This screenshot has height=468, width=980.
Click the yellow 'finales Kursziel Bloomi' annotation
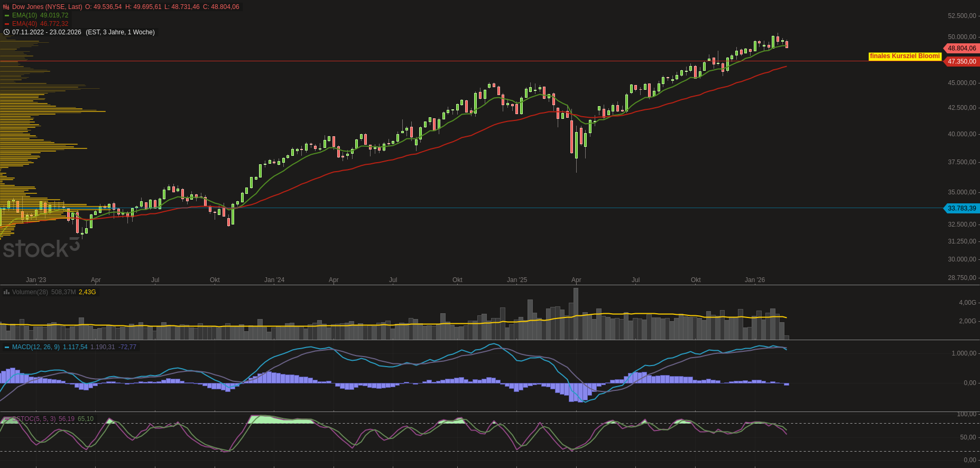pos(904,56)
